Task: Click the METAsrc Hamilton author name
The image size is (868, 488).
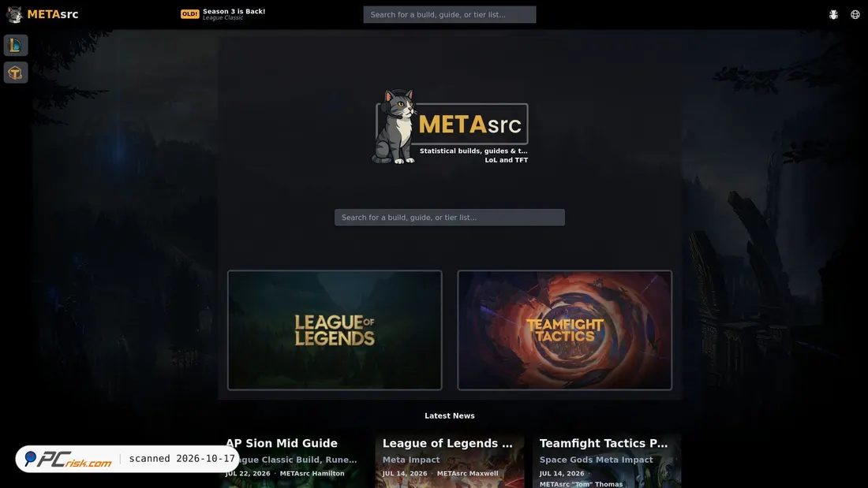Action: [x=312, y=474]
